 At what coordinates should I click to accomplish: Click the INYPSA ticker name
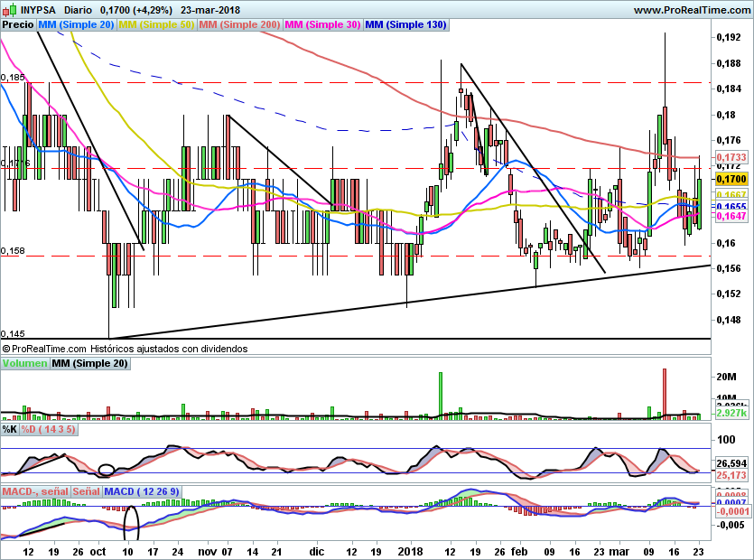coord(38,10)
